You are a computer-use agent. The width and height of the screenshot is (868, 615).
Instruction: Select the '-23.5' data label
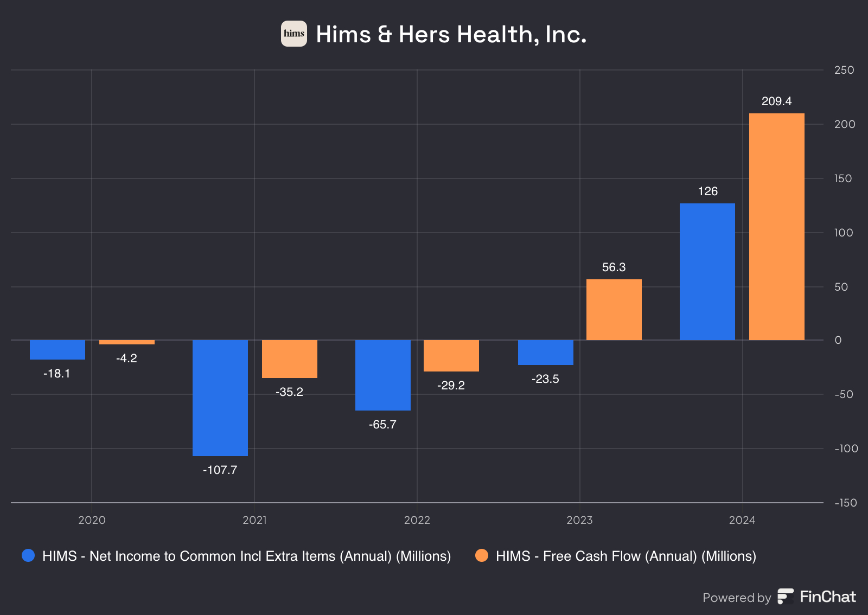pyautogui.click(x=545, y=379)
